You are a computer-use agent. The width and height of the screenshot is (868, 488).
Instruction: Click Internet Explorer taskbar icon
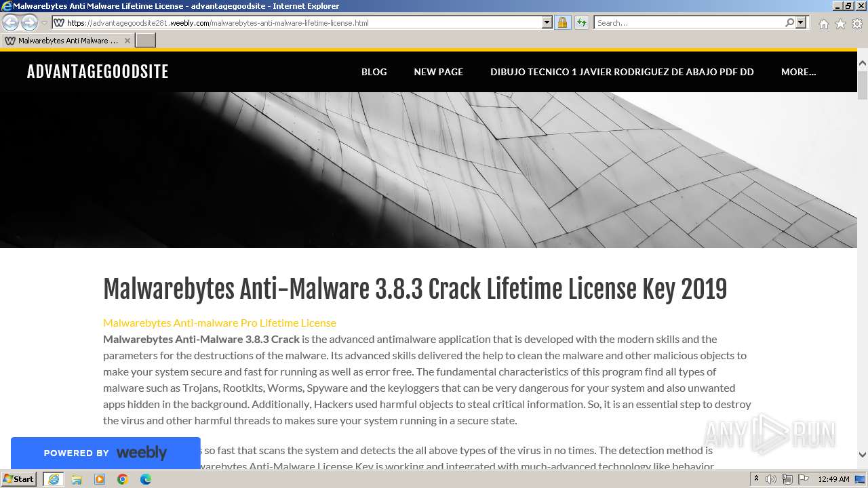(x=54, y=479)
